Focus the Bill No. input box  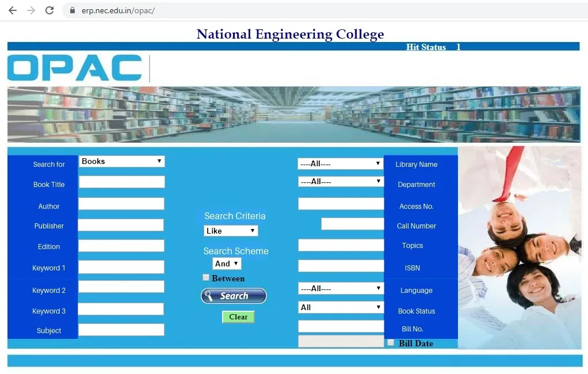341,326
